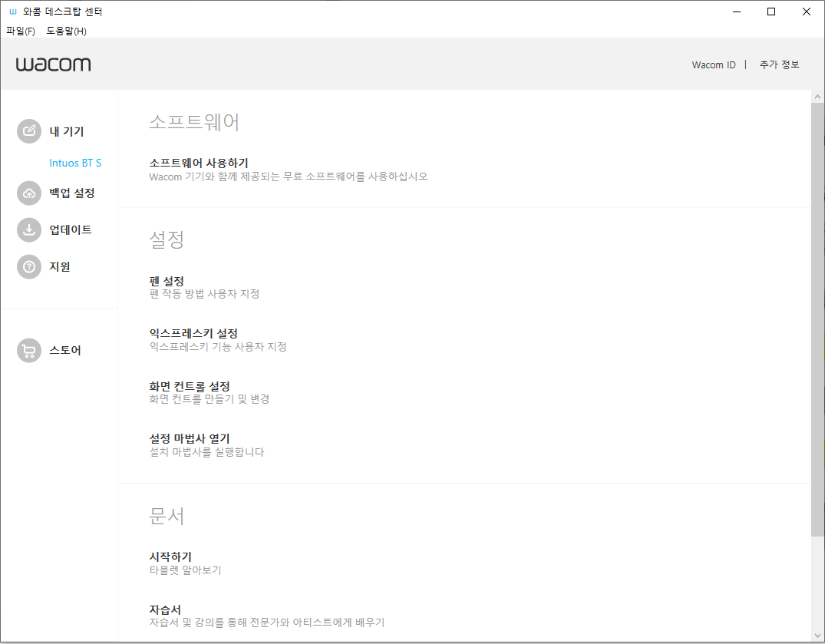Click text 설치 마법사를 실행합니다

(206, 452)
